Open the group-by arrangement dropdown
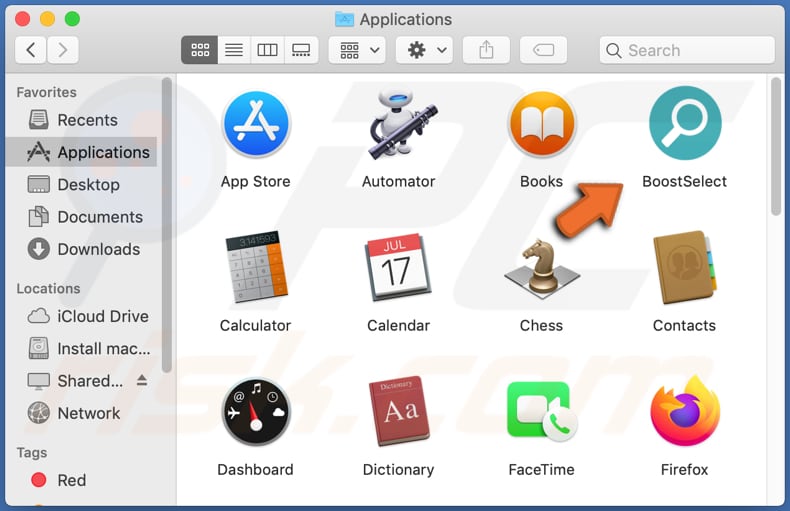Screen dimensions: 790x511 (357, 50)
